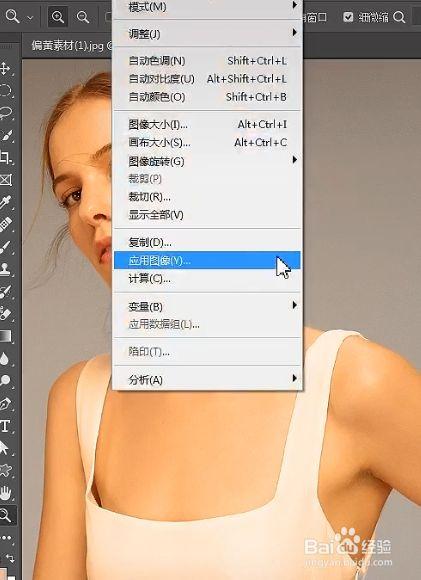This screenshot has height=580, width=421.
Task: Click the foreground color swatch
Action: coord(3,573)
